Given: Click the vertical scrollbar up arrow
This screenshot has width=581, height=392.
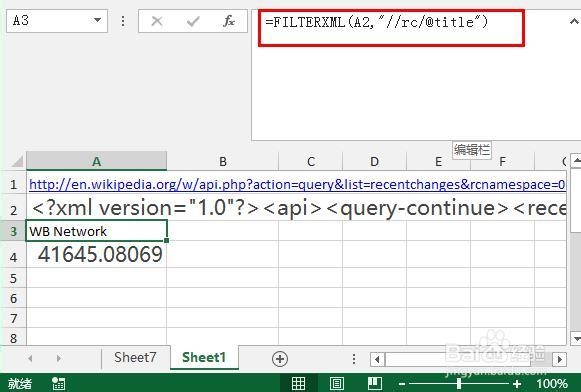Looking at the screenshot, I should point(577,161).
